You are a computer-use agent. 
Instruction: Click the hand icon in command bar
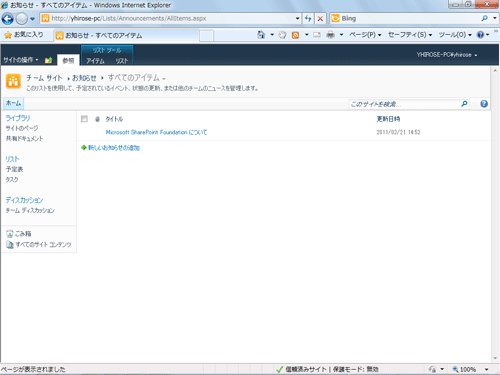pos(282,35)
